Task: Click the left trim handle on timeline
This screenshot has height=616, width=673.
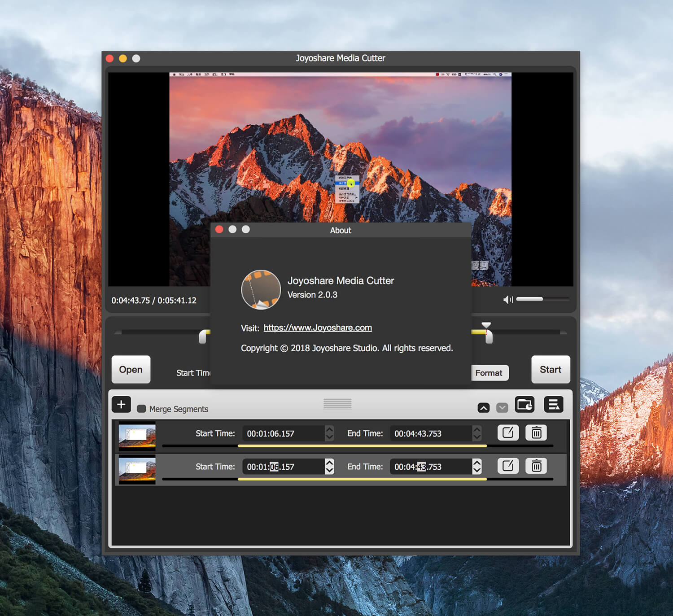Action: tap(203, 336)
